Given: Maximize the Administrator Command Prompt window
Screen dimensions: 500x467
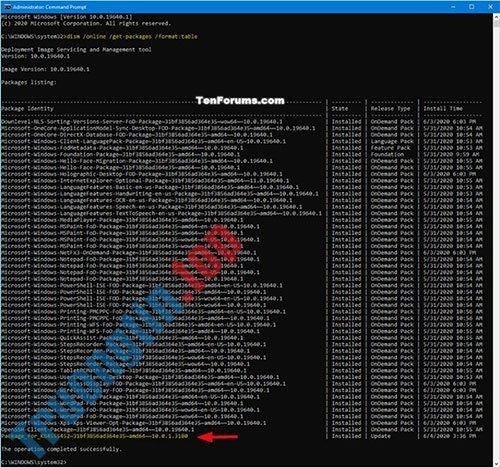Looking at the screenshot, I should [472, 7].
